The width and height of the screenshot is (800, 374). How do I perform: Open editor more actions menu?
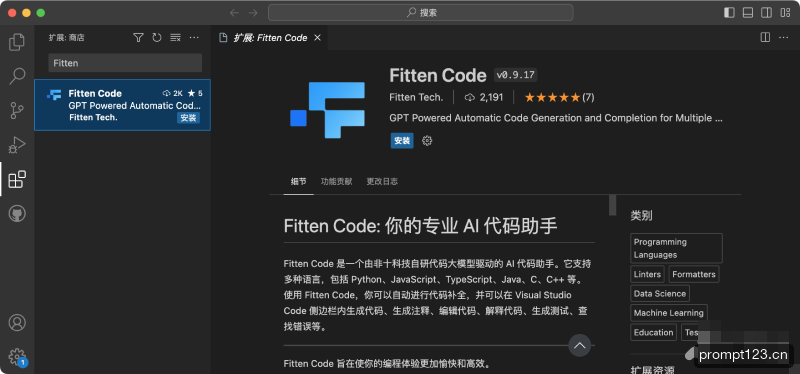(783, 37)
